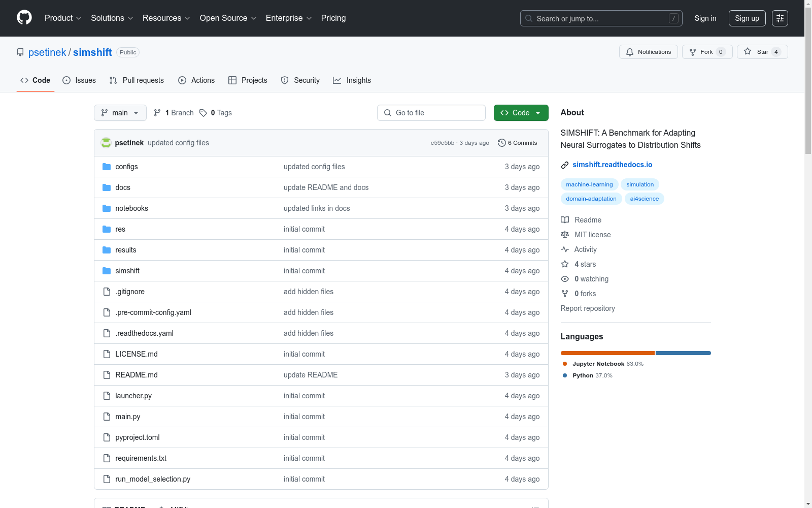Click the notebooks folder icon
This screenshot has width=812, height=508.
click(x=107, y=208)
